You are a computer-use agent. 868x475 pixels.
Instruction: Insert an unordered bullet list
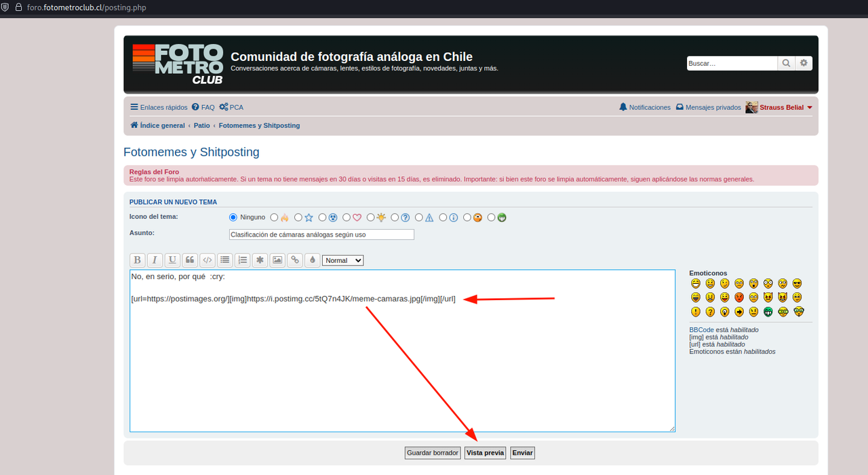tap(225, 260)
